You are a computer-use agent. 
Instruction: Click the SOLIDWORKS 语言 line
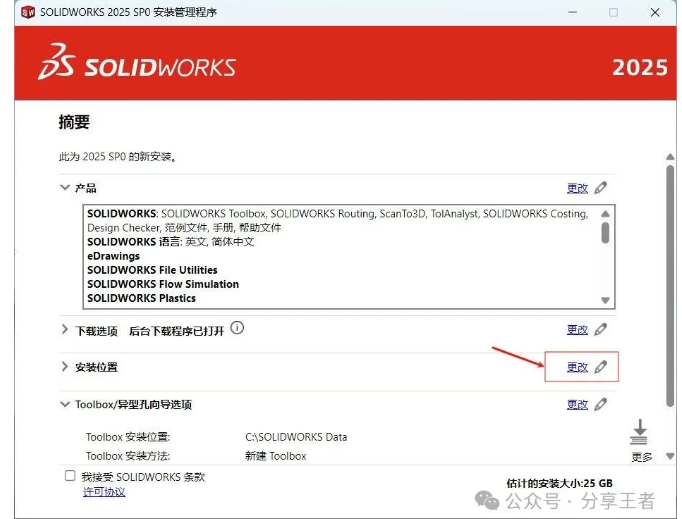point(170,241)
